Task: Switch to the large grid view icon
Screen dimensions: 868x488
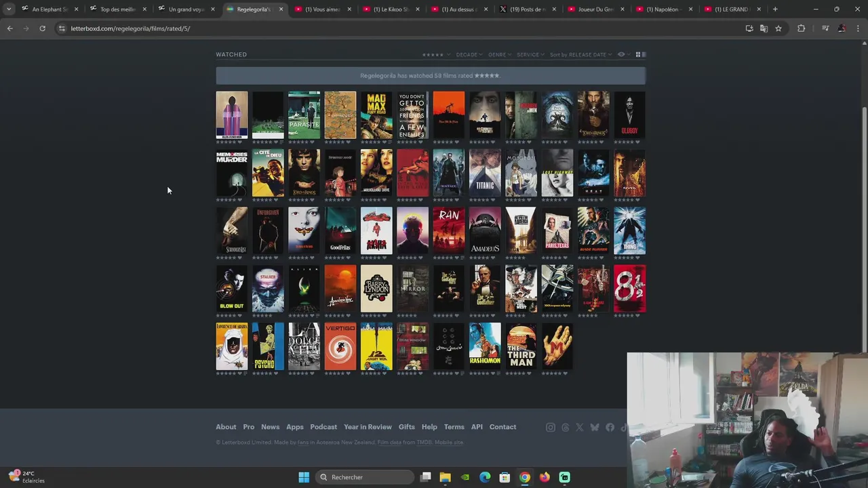Action: pyautogui.click(x=644, y=54)
